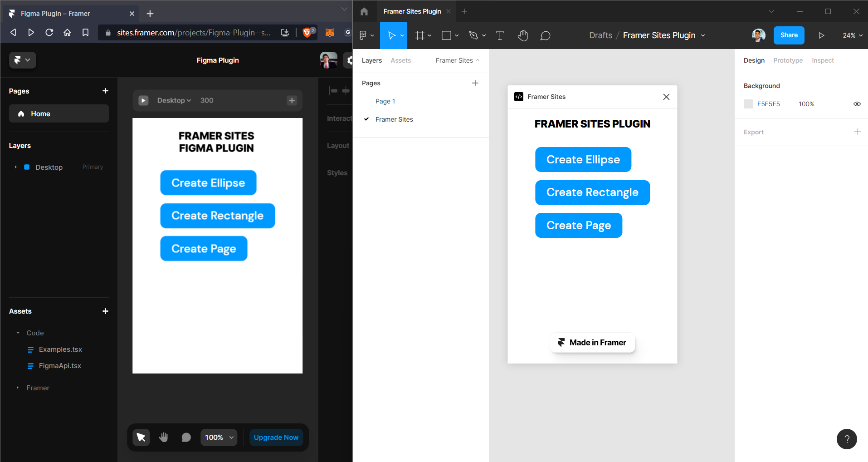Click Create Rectangle in Framer canvas
Viewport: 868px width, 462px height.
pyautogui.click(x=218, y=216)
